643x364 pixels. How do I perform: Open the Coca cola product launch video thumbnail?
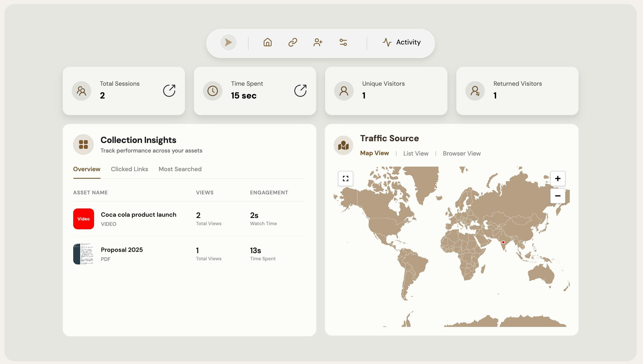point(83,219)
